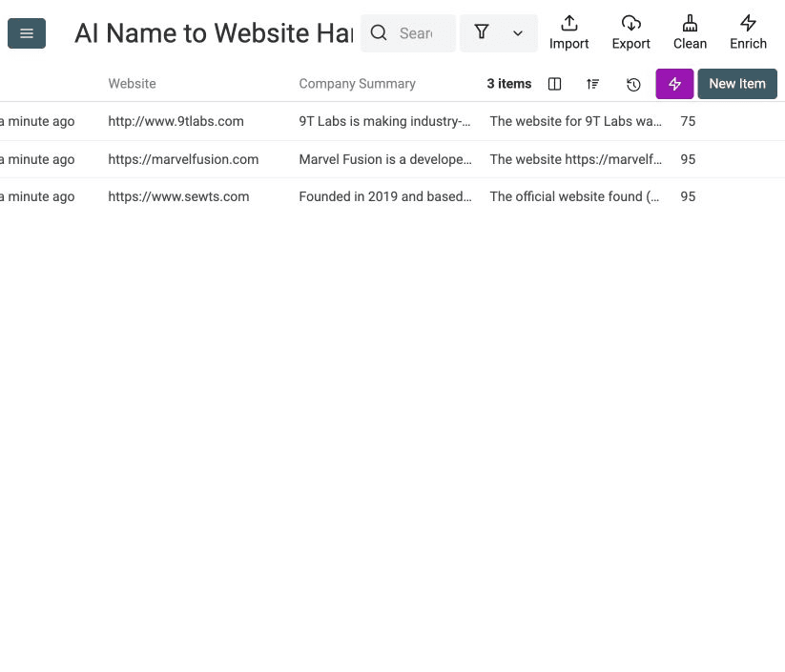Click the New Item button
This screenshot has width=785, height=672.
[737, 84]
